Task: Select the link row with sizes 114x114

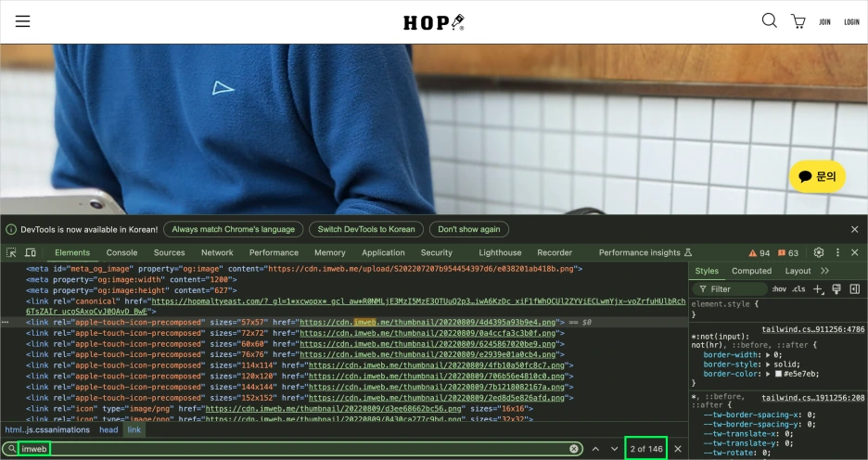Action: (300, 365)
